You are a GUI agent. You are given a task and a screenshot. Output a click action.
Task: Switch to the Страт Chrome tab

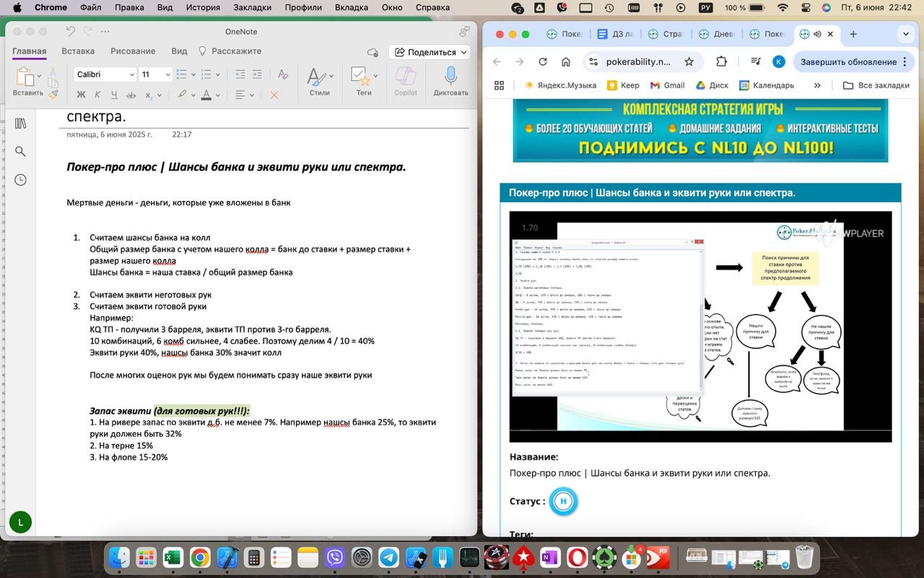(666, 34)
